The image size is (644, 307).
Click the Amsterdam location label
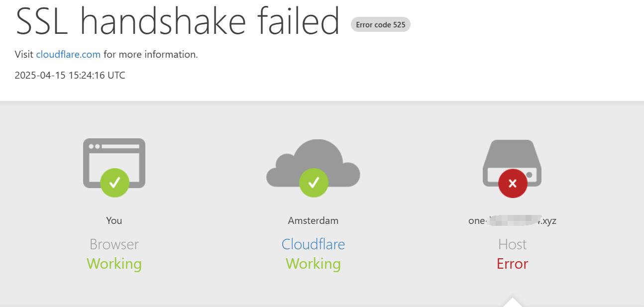[313, 220]
